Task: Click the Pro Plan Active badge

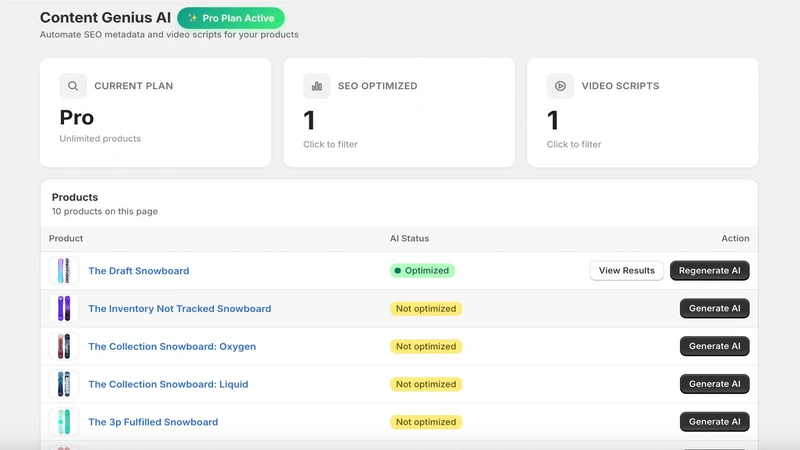Action: [231, 18]
